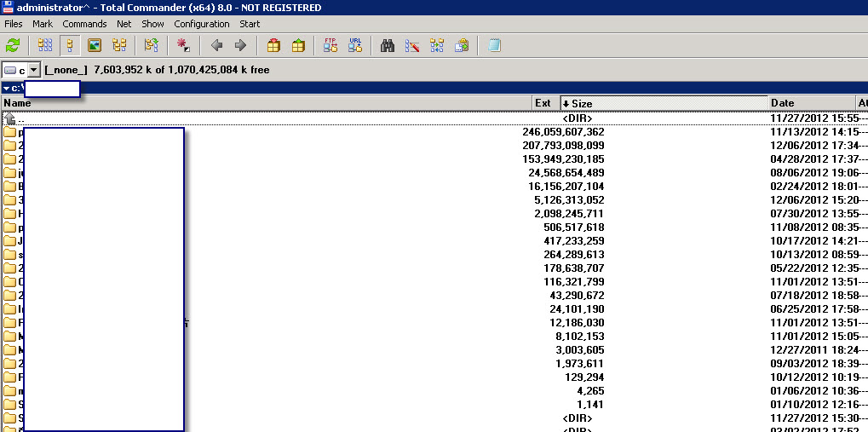Select folder icon of 2,098,245,711 row
The image size is (868, 432).
click(x=9, y=214)
